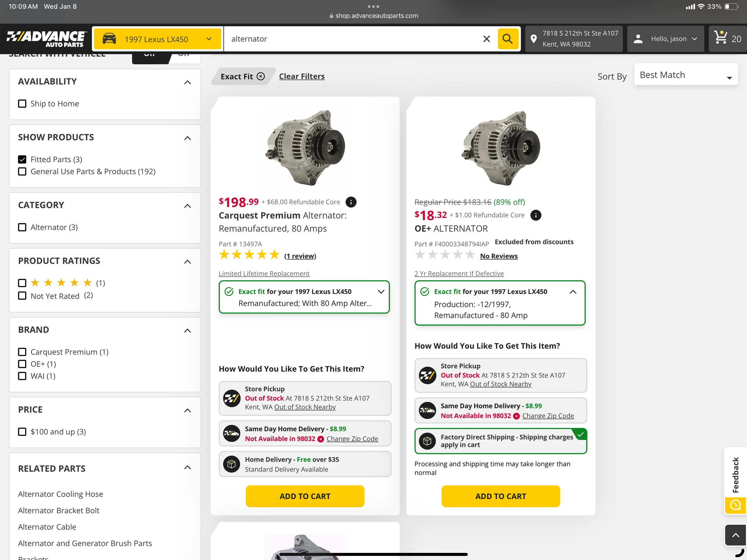The width and height of the screenshot is (747, 560).
Task: Open the Sort By Best Match dropdown
Action: [686, 75]
